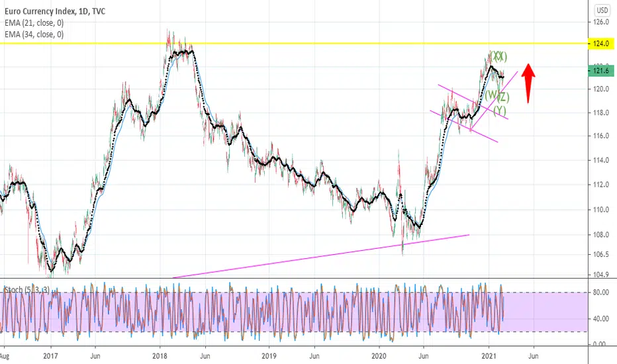This screenshot has height=364, width=617.
Task: Select the EMA (34, close, 0) legend
Action: tap(34, 34)
